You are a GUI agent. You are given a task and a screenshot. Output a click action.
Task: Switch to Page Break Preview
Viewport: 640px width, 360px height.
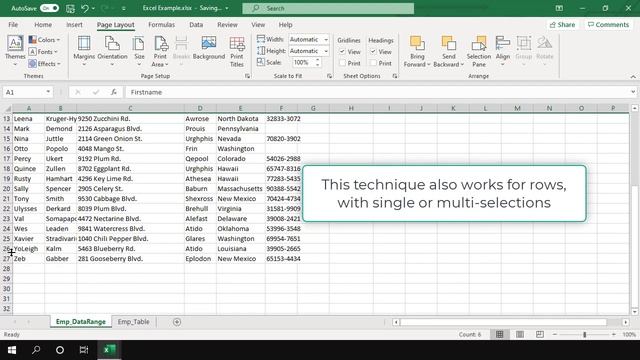540,334
